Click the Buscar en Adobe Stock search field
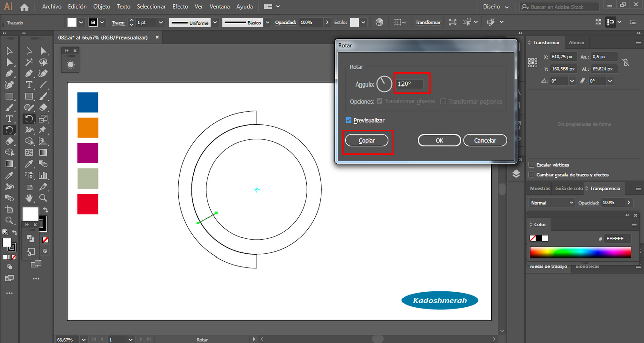 pos(559,7)
